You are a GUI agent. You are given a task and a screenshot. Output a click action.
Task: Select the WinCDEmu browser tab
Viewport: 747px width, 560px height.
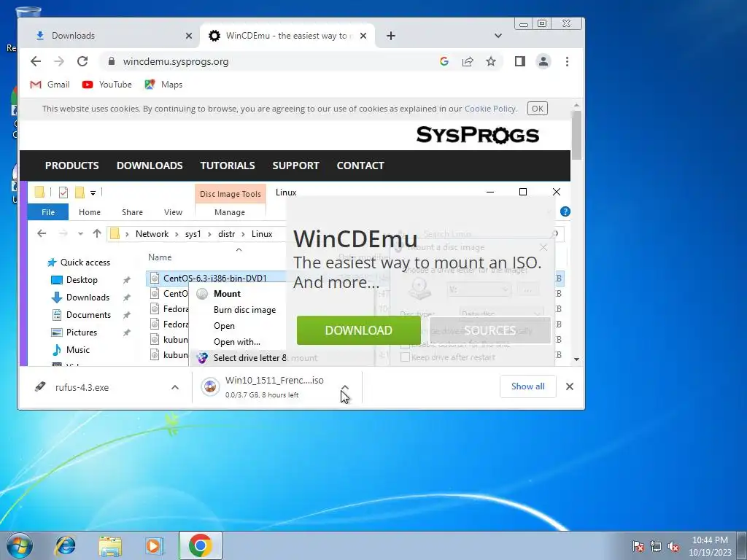[x=287, y=36]
